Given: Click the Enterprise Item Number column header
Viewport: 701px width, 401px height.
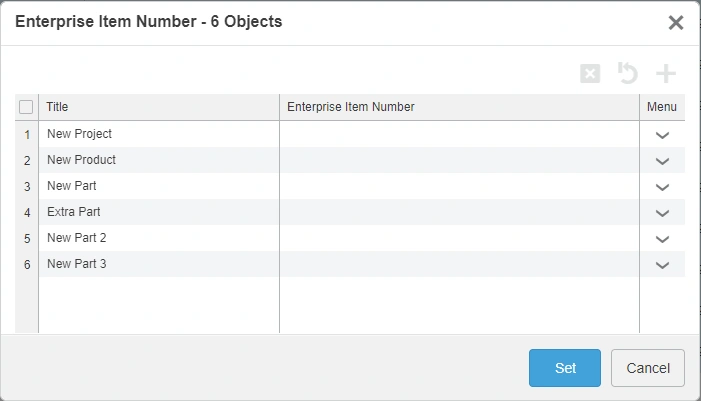Looking at the screenshot, I should pos(459,107).
